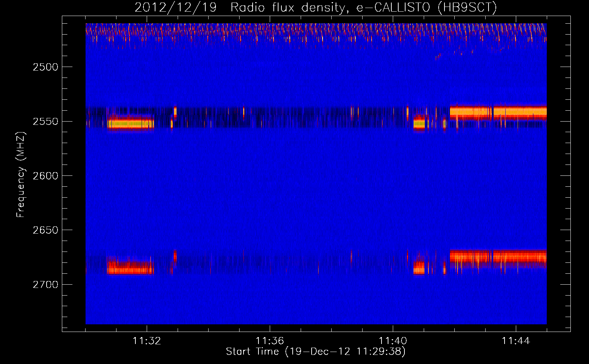Click the 2600 frequency tick label
The image size is (589, 364).
[46, 176]
